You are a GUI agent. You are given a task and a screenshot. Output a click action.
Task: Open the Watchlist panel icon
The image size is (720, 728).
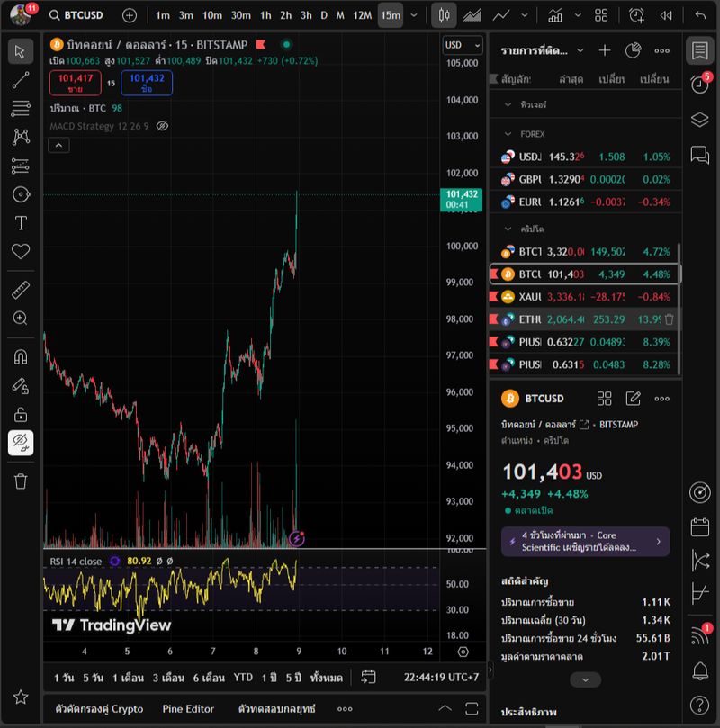pyautogui.click(x=699, y=50)
